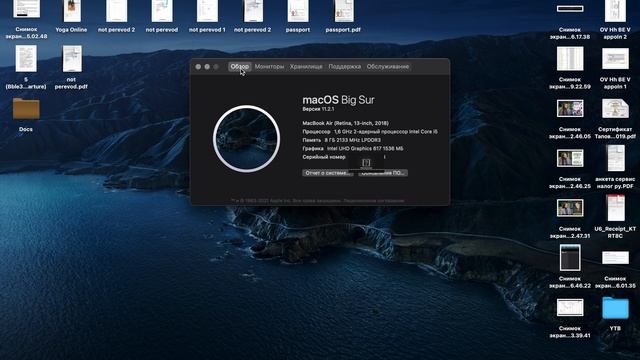Select screenshot file ending 2.46.05
640x360 pixels.
click(x=570, y=109)
